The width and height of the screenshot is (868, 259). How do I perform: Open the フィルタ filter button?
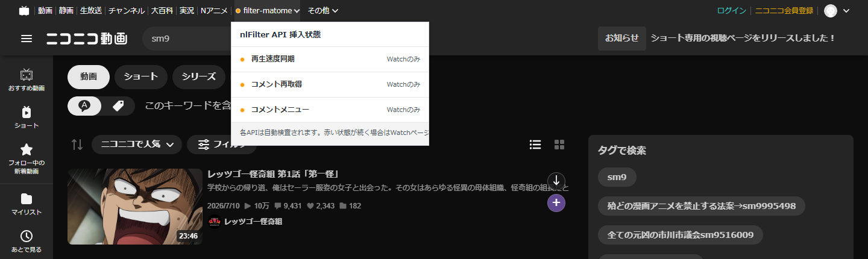coord(222,145)
